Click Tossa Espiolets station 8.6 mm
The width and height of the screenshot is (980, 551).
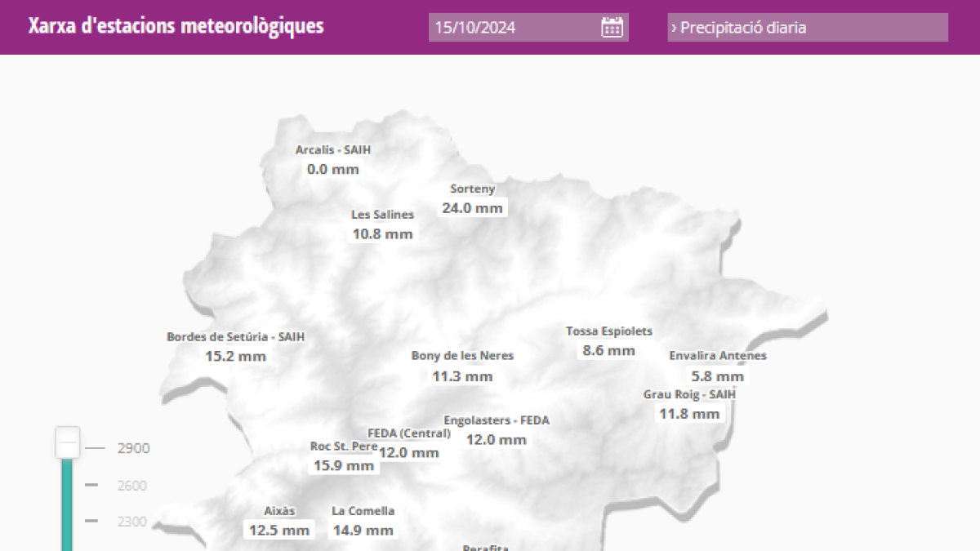(x=608, y=351)
